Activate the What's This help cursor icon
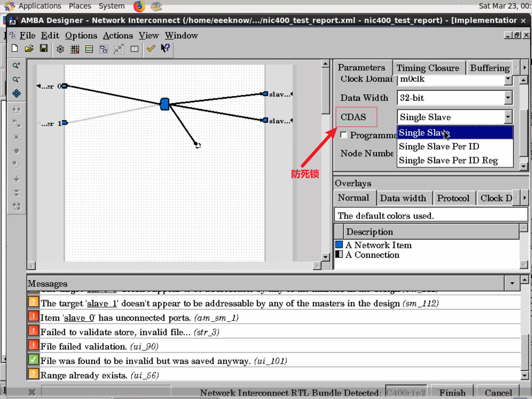The height and width of the screenshot is (399, 532). [x=165, y=48]
